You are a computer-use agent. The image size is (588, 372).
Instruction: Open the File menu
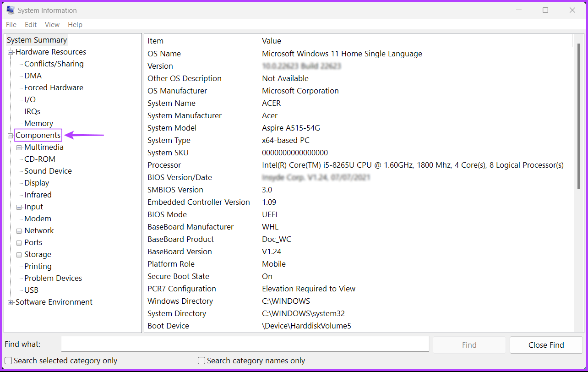pyautogui.click(x=11, y=25)
